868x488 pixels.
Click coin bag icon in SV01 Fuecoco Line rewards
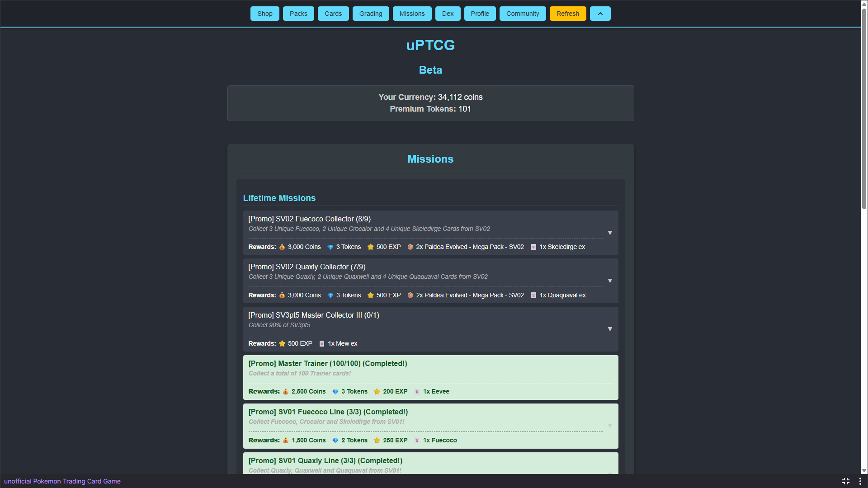tap(286, 440)
